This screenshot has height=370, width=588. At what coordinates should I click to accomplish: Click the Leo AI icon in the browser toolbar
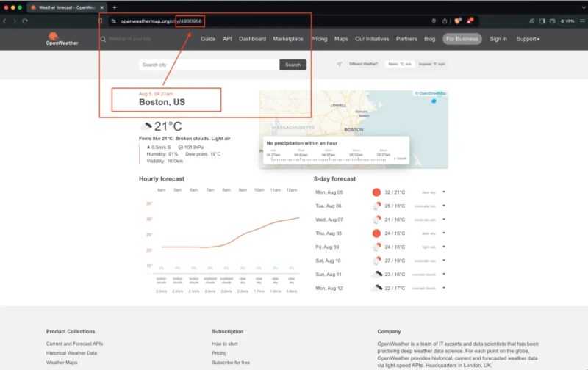click(531, 21)
